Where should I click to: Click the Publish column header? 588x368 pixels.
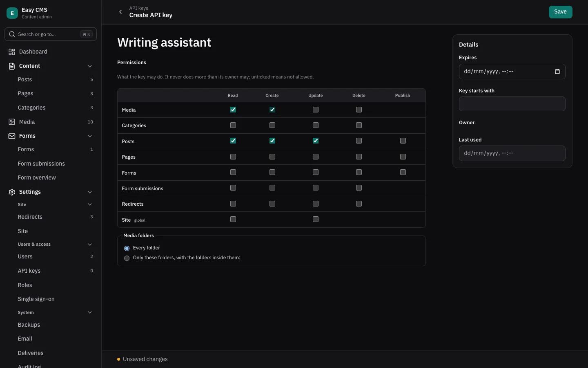[x=403, y=96]
